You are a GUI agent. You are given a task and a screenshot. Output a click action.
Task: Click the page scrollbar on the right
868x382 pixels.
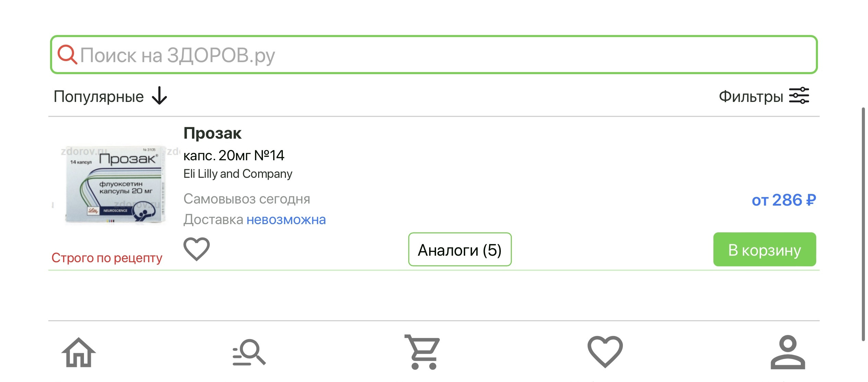point(863,224)
